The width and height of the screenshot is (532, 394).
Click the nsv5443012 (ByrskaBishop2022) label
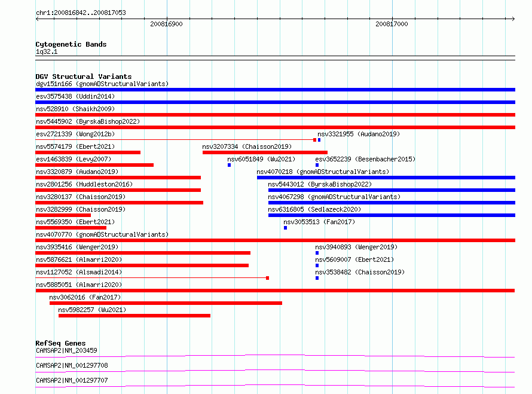320,184
